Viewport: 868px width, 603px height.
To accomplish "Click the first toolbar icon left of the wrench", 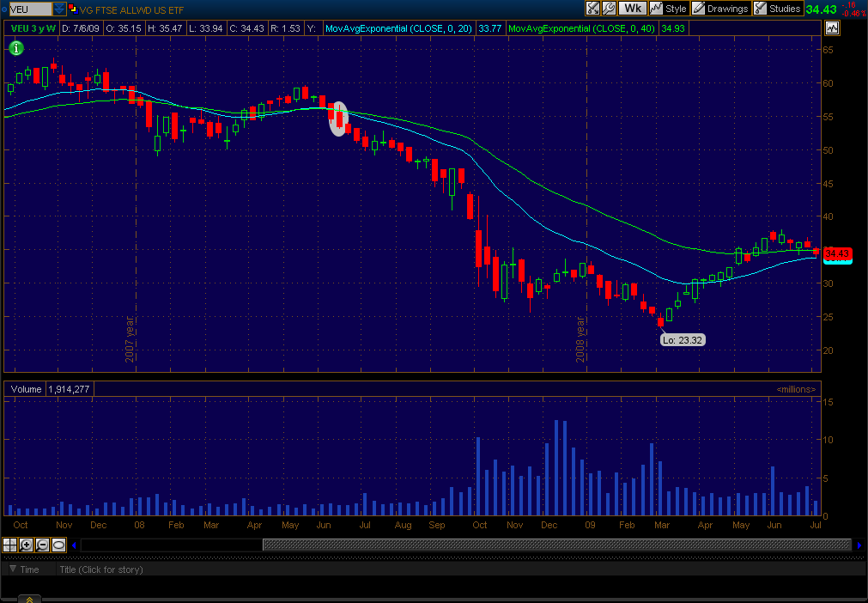I will [x=593, y=9].
